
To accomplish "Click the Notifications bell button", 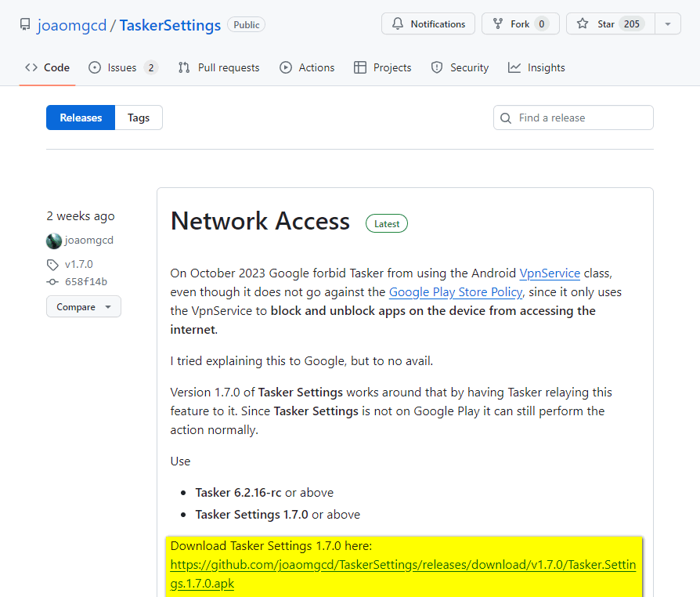I will click(428, 24).
